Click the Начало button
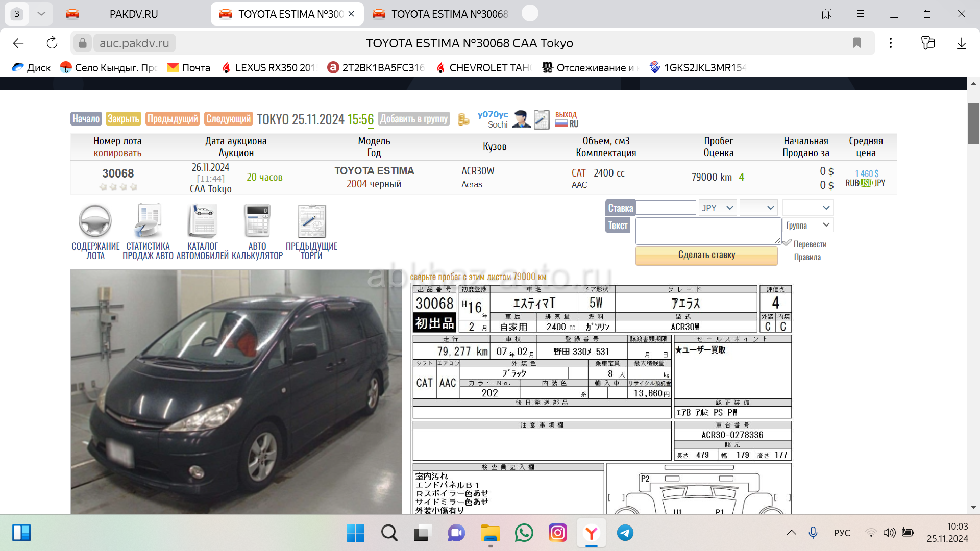Viewport: 980px width, 551px height. [86, 119]
